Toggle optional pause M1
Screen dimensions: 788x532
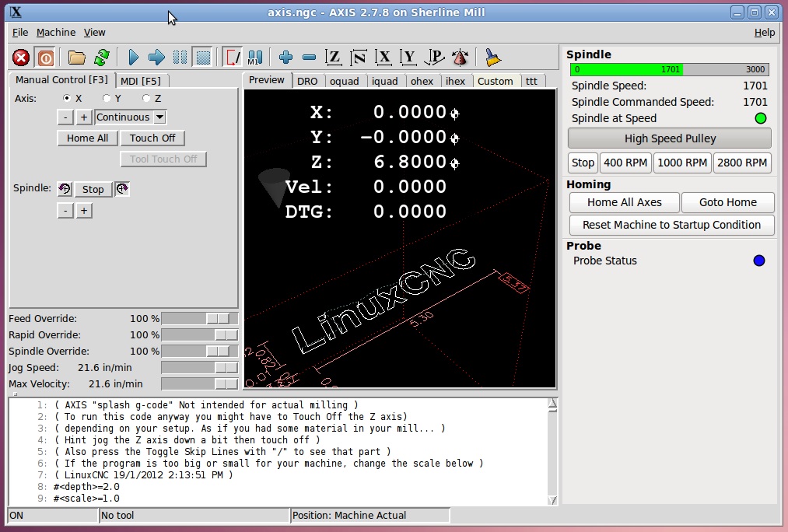(255, 58)
